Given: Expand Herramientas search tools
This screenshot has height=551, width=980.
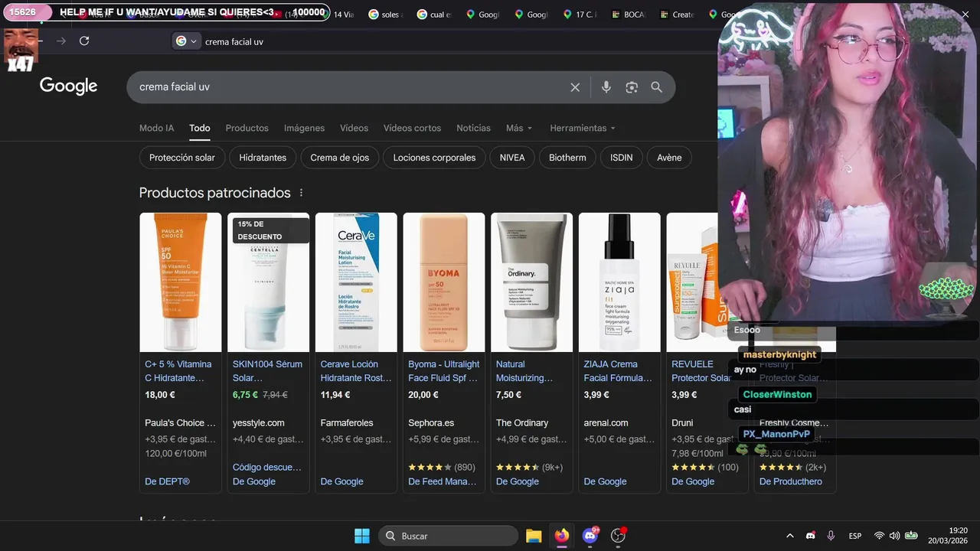Looking at the screenshot, I should click(583, 128).
